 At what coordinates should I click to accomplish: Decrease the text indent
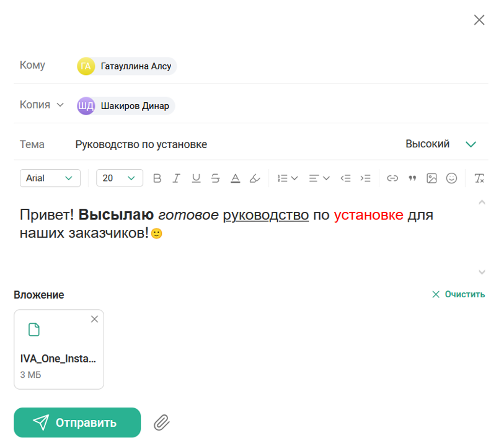click(x=345, y=178)
